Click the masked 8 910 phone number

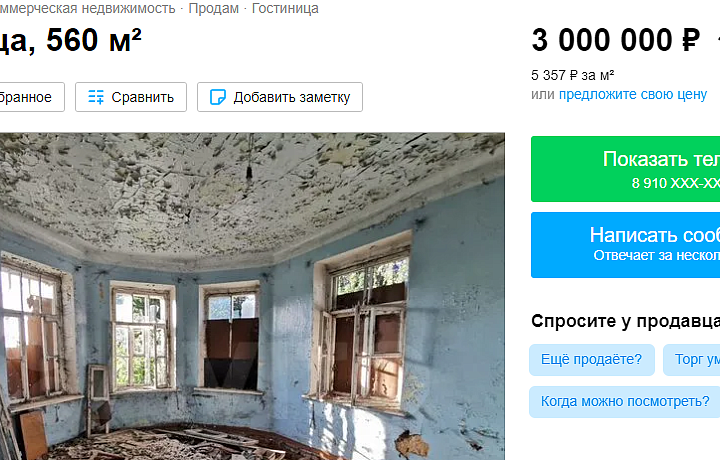coord(675,183)
